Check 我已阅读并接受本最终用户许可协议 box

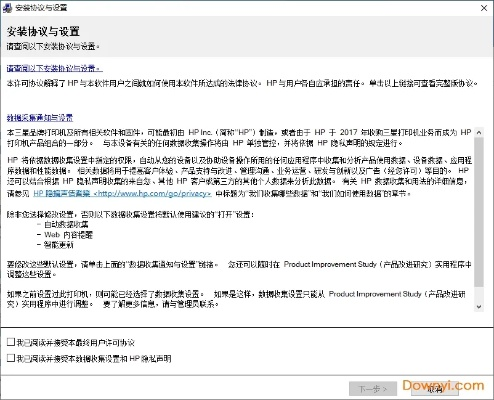(11, 342)
